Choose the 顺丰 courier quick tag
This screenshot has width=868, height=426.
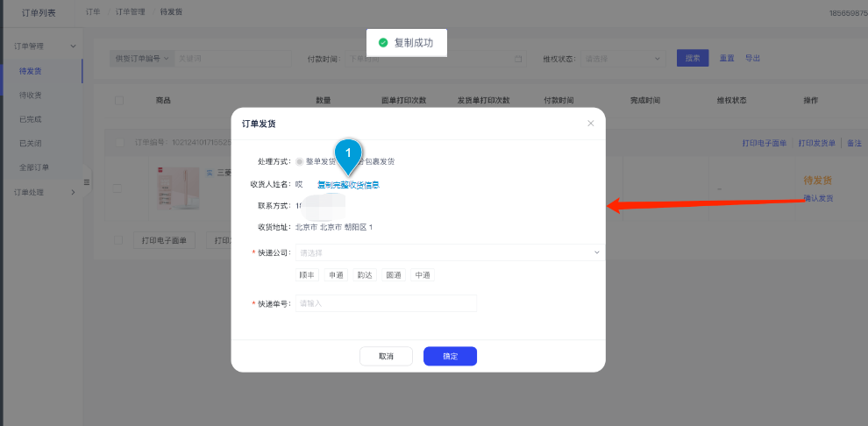pos(307,275)
